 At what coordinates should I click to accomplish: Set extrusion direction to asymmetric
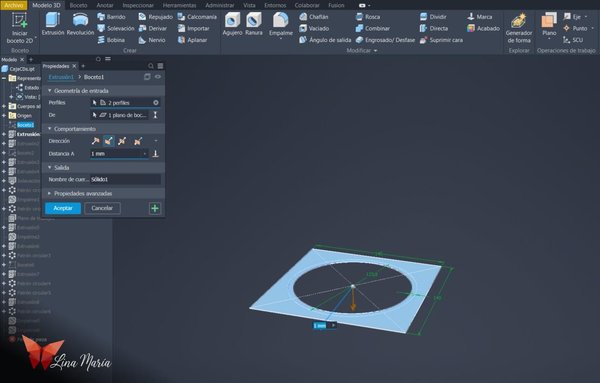(x=138, y=141)
